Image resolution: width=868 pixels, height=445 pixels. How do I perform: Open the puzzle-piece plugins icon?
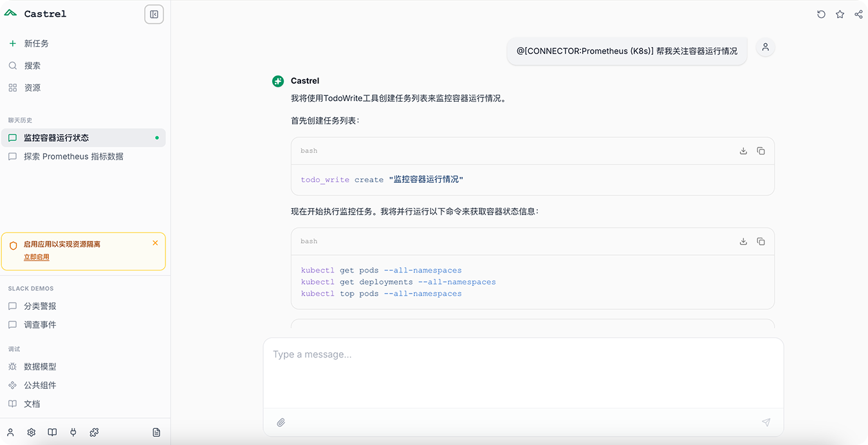(94, 433)
